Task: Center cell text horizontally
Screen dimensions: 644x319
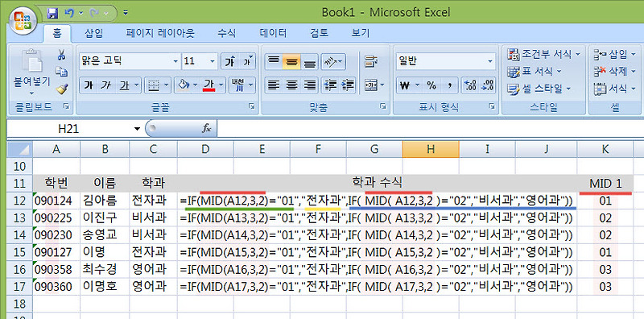Action: [291, 85]
